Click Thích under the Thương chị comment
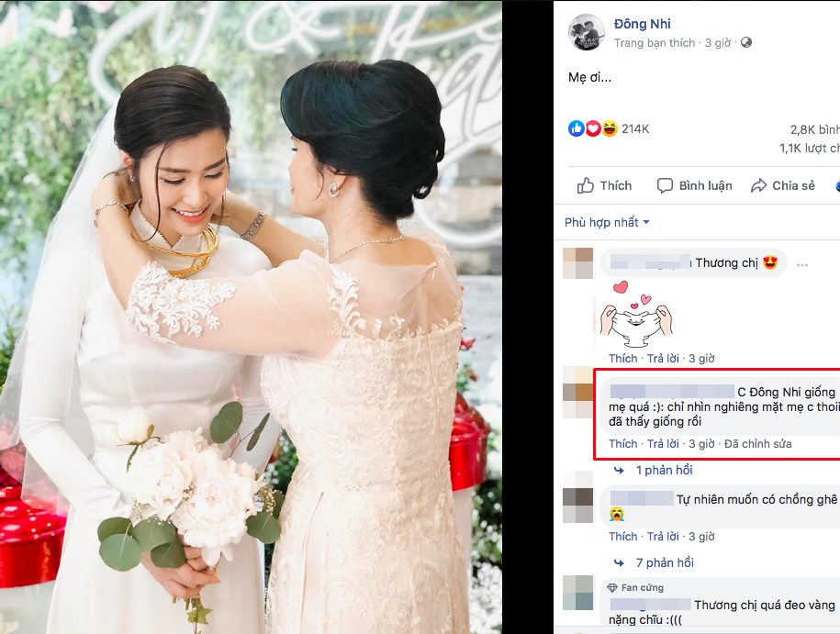 pos(623,358)
